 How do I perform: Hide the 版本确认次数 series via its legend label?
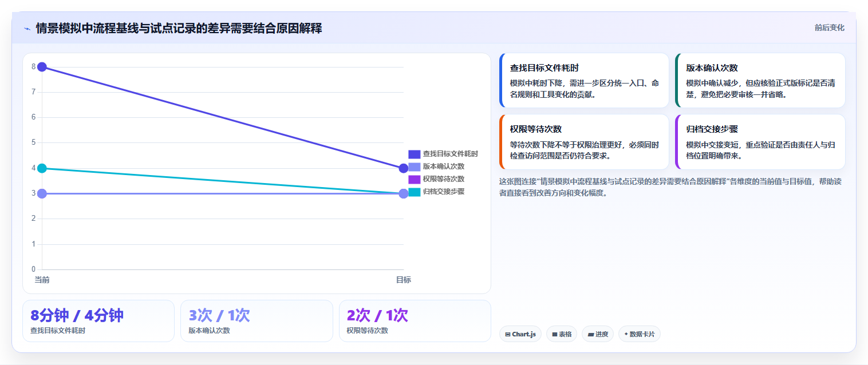[444, 166]
